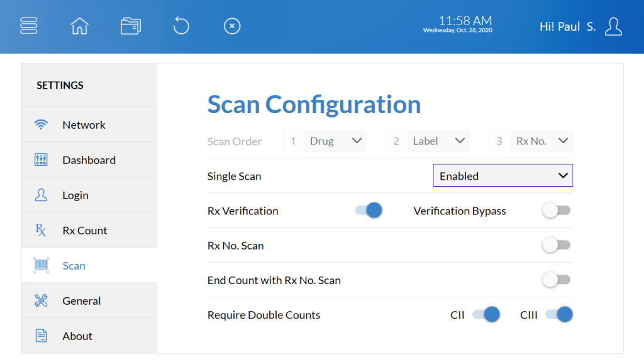This screenshot has height=362, width=644.
Task: Click the circular undo arrow icon
Action: coord(180,26)
